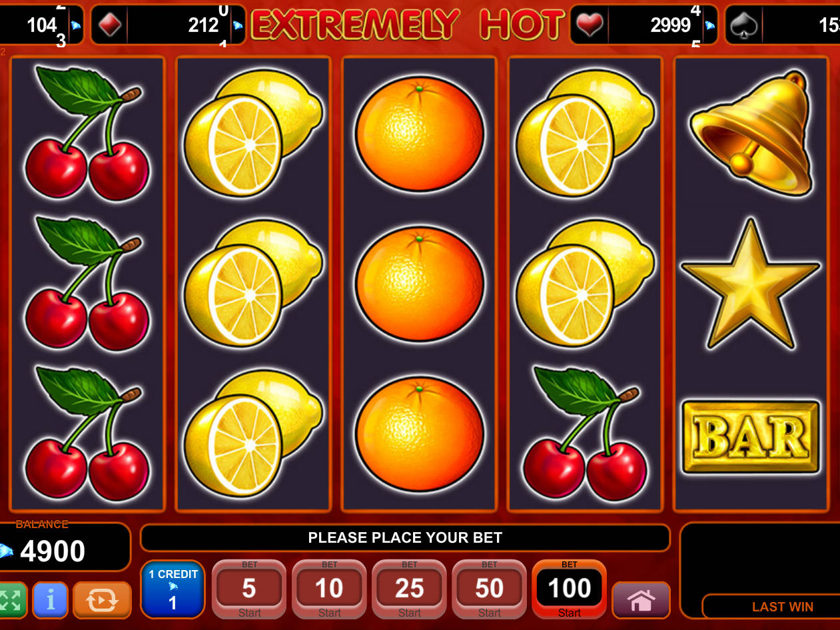Start spin with Bet 25
The height and width of the screenshot is (630, 840).
pos(409,589)
